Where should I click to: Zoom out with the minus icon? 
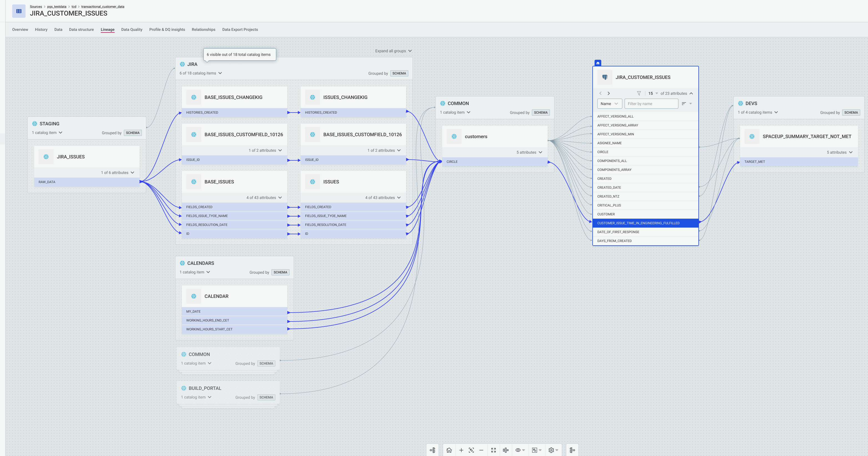click(481, 450)
